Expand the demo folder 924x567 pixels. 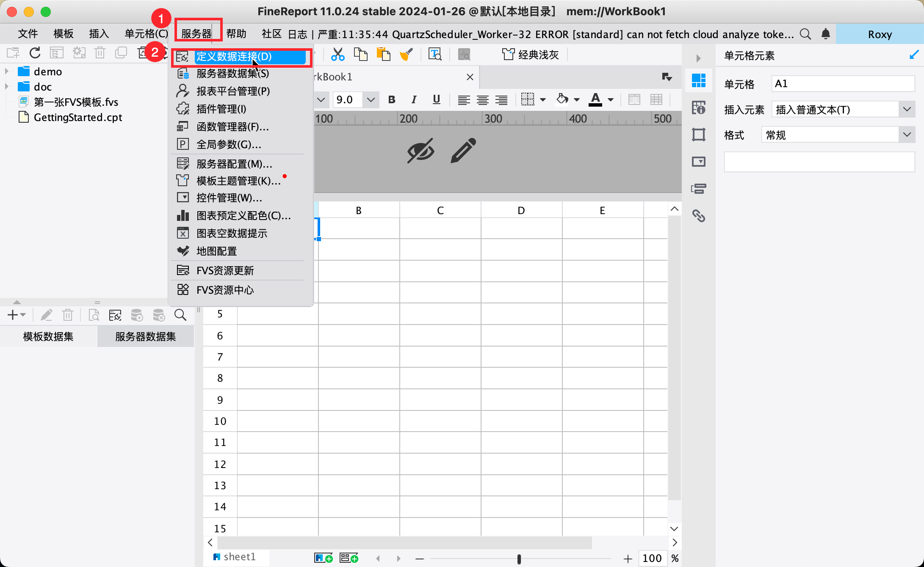pos(7,71)
